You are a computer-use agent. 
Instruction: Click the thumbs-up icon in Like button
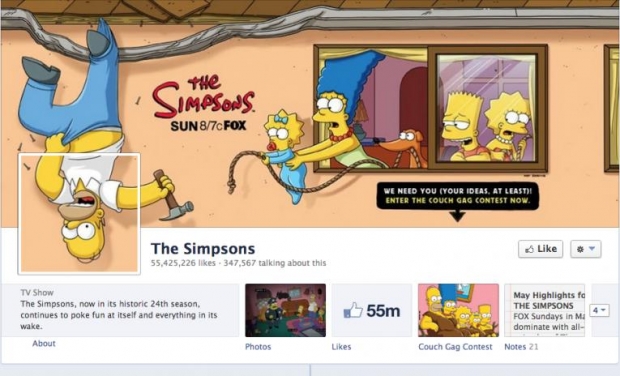pyautogui.click(x=529, y=249)
